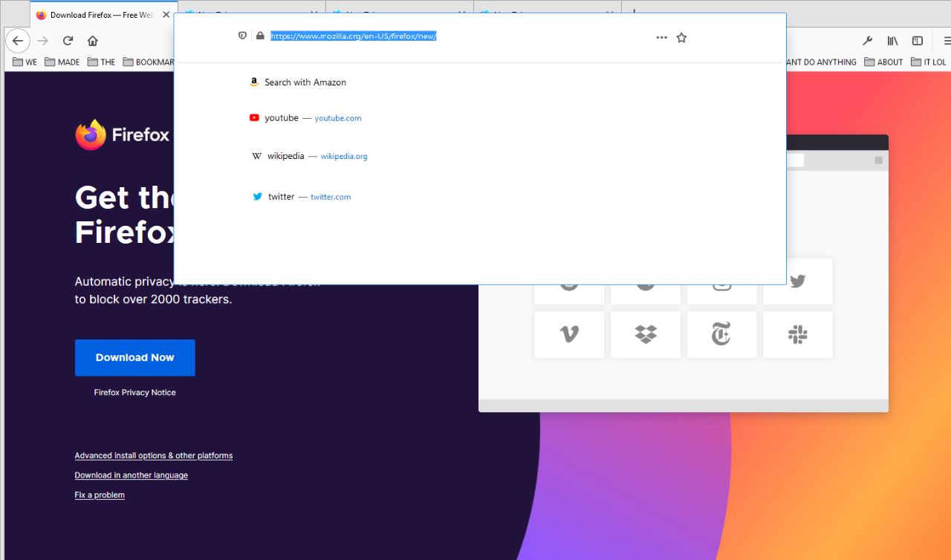Viewport: 951px width, 560px height.
Task: Click the forward navigation arrow
Action: pos(43,41)
